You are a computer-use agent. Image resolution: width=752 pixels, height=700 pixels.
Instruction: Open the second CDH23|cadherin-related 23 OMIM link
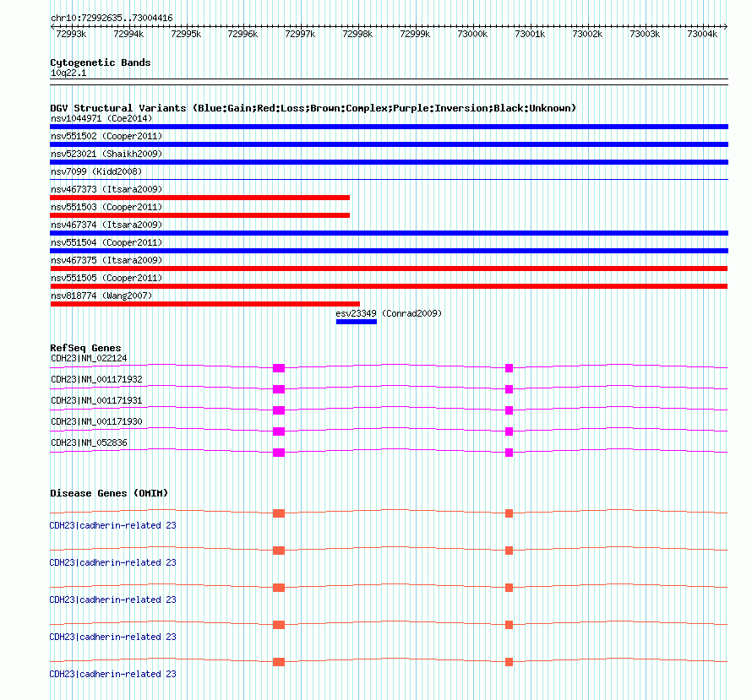tap(112, 562)
